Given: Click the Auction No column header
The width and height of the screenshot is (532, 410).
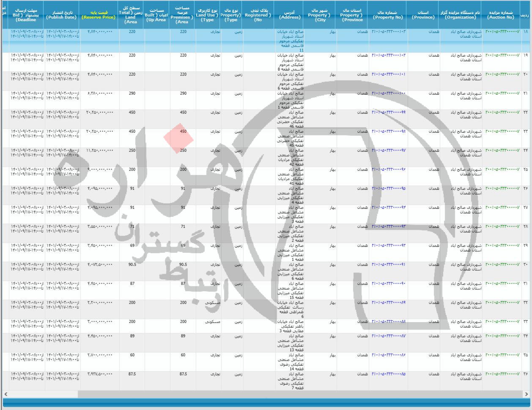Looking at the screenshot, I should 500,15.
